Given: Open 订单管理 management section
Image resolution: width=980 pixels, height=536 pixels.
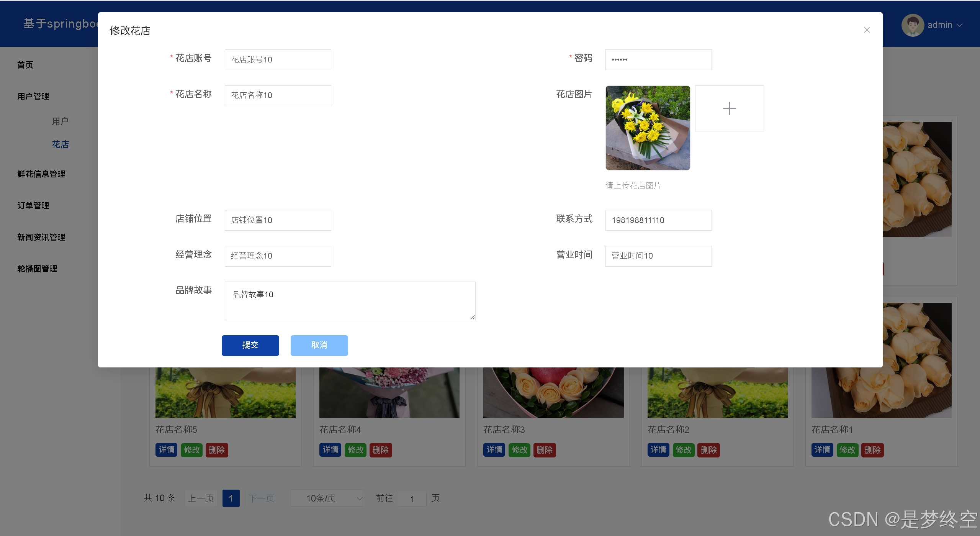Looking at the screenshot, I should pos(33,205).
